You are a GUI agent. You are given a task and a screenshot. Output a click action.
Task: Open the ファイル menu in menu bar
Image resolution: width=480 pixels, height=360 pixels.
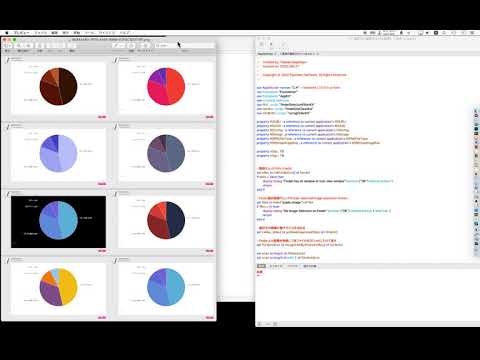41,33
